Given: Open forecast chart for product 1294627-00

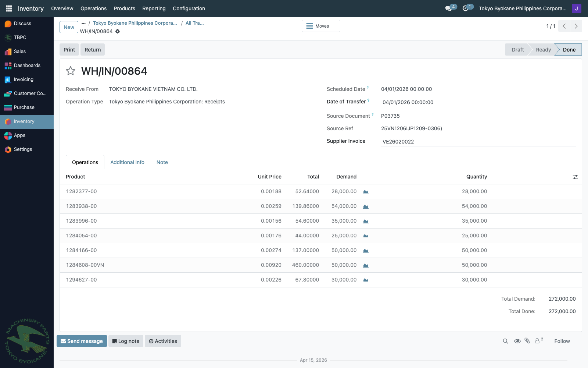Looking at the screenshot, I should pos(366,280).
